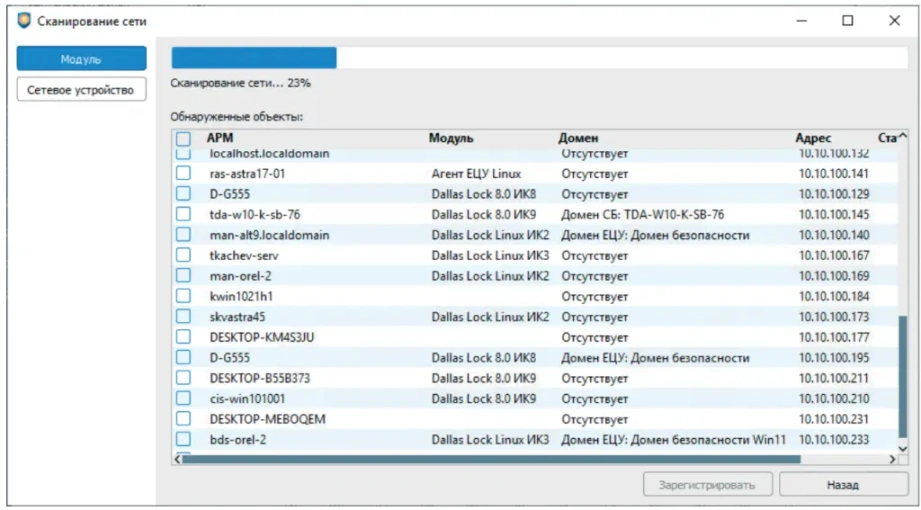Click address 10.10.100.145
The image size is (921, 510).
point(833,214)
